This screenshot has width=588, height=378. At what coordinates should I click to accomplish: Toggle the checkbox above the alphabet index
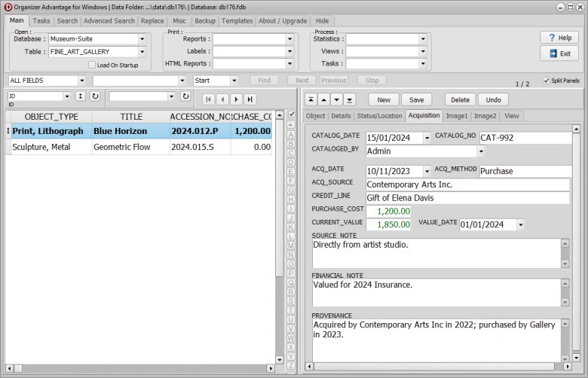point(291,114)
